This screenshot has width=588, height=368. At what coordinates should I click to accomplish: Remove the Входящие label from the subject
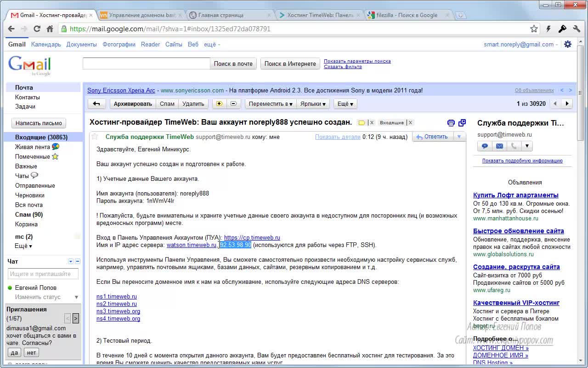tap(410, 123)
